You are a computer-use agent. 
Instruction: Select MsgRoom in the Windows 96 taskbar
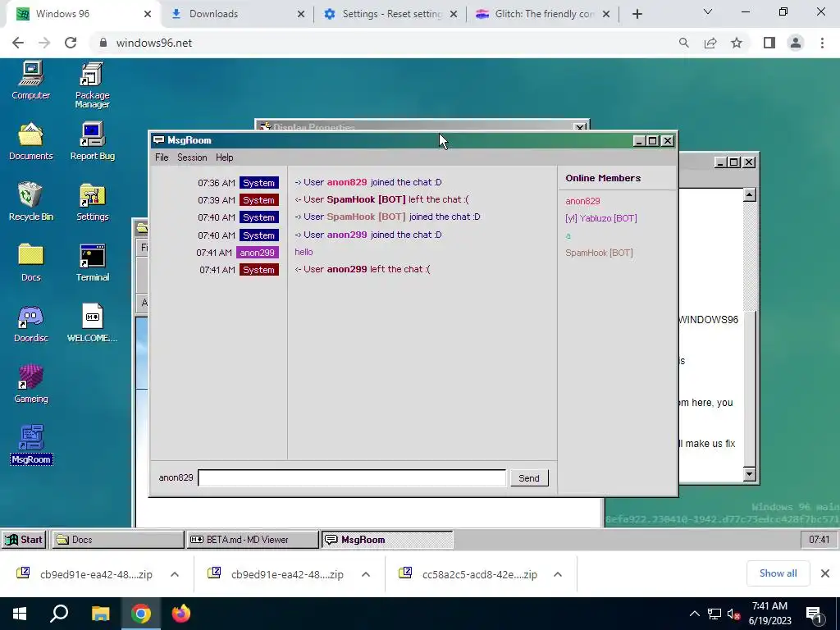[x=387, y=540]
